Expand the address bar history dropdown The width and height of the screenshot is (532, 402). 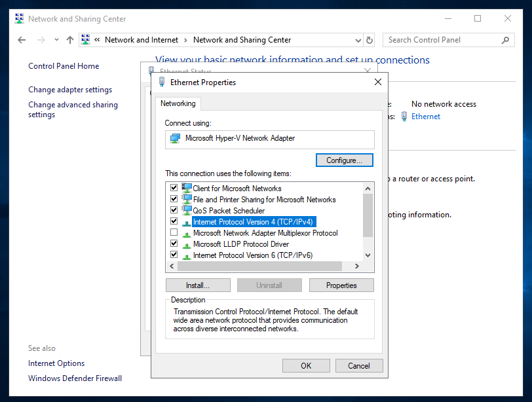[358, 41]
